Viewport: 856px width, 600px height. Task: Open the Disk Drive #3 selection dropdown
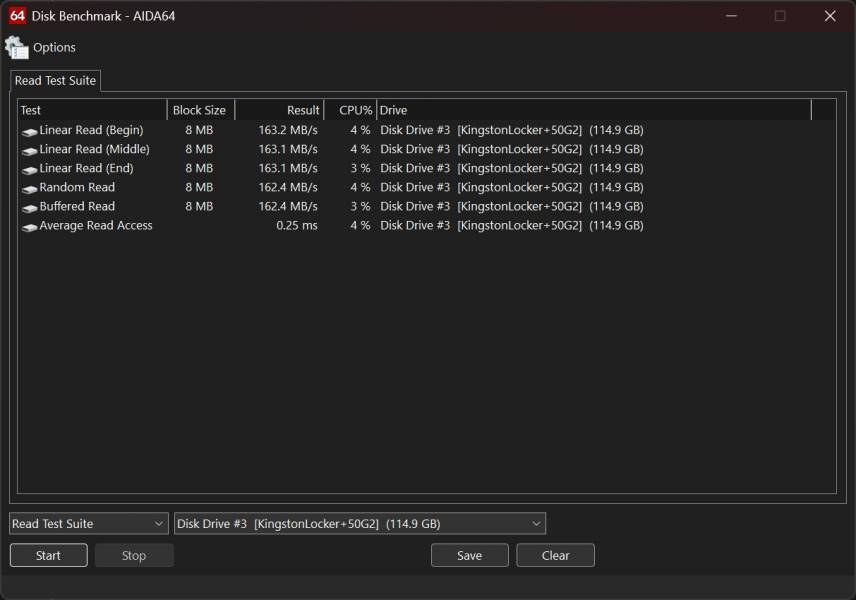click(x=360, y=524)
